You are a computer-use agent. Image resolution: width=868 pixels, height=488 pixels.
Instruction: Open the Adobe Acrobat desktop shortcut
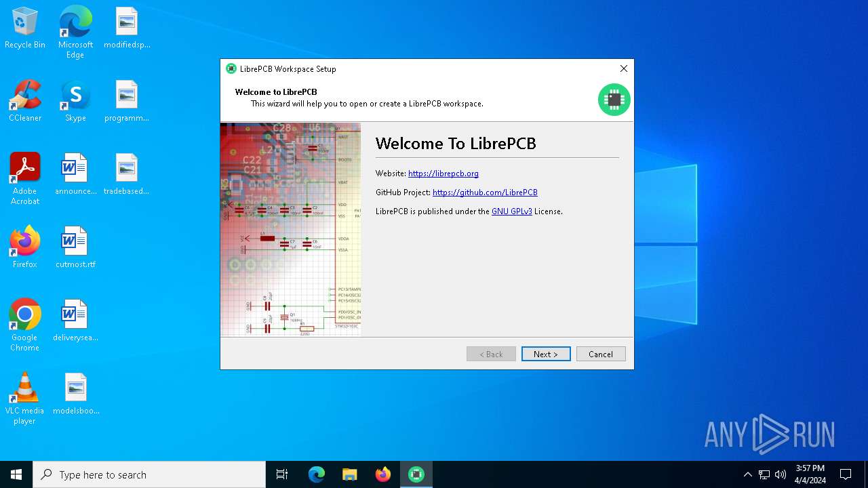[25, 179]
